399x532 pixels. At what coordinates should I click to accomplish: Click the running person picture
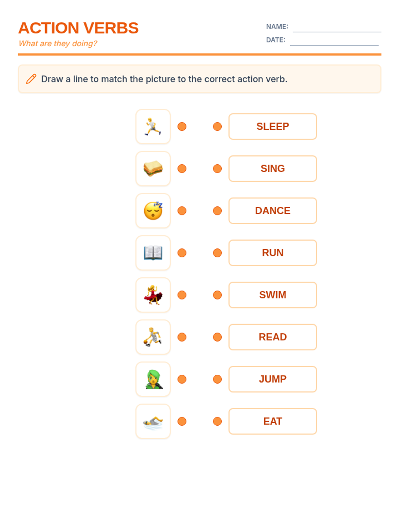[x=153, y=127]
